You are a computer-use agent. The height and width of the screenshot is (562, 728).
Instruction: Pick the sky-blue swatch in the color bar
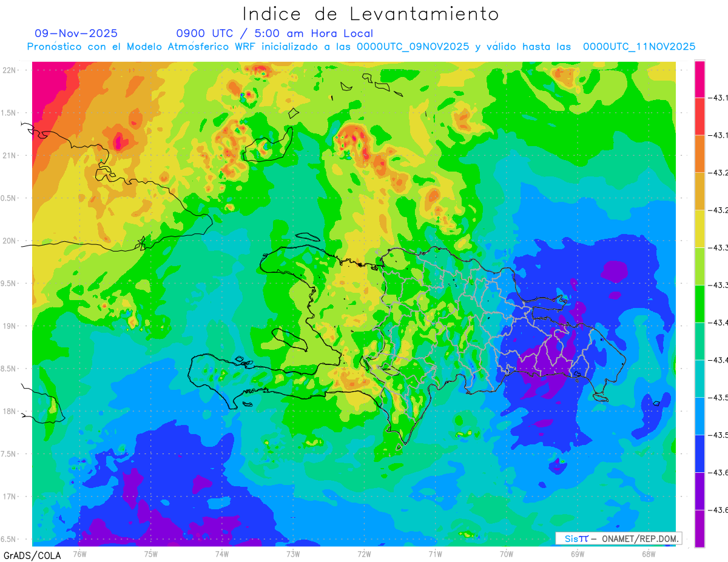coord(699,416)
